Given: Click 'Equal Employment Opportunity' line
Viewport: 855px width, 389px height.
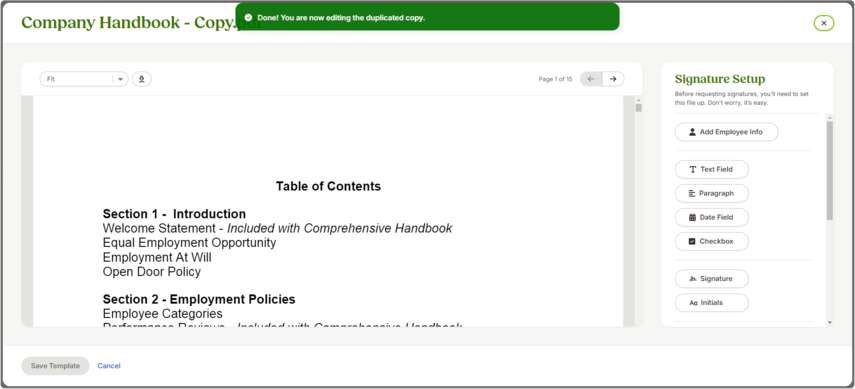Looking at the screenshot, I should (189, 243).
